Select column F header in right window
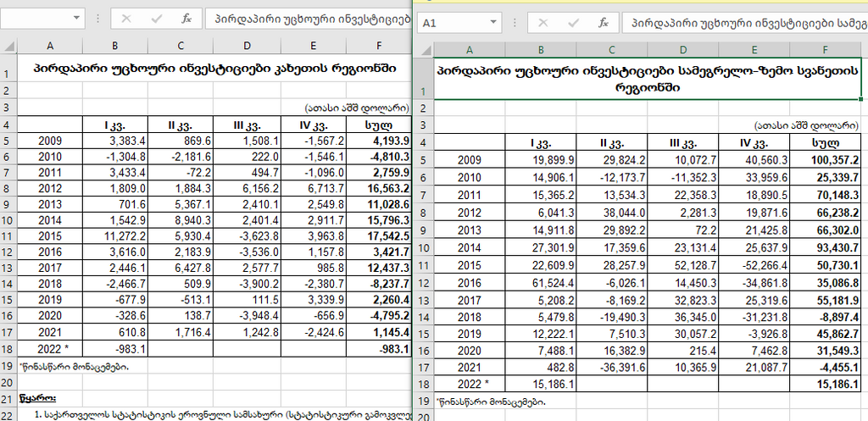Image resolution: width=868 pixels, height=421 pixels. click(x=826, y=50)
